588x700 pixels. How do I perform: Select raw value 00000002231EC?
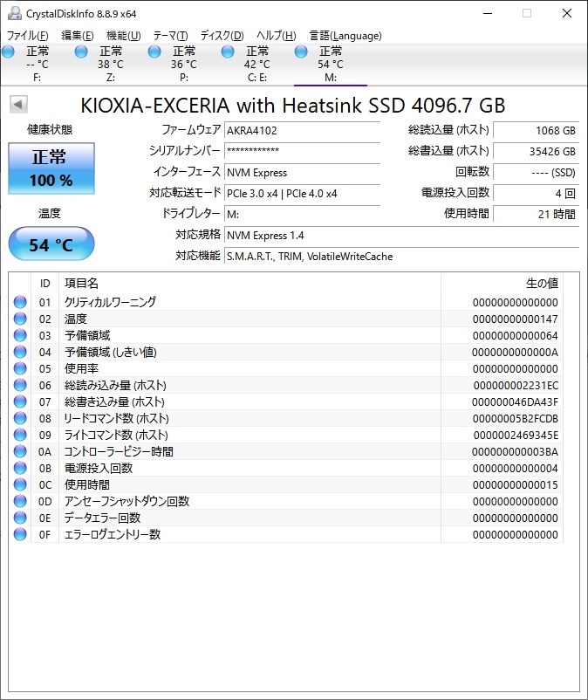click(x=516, y=385)
